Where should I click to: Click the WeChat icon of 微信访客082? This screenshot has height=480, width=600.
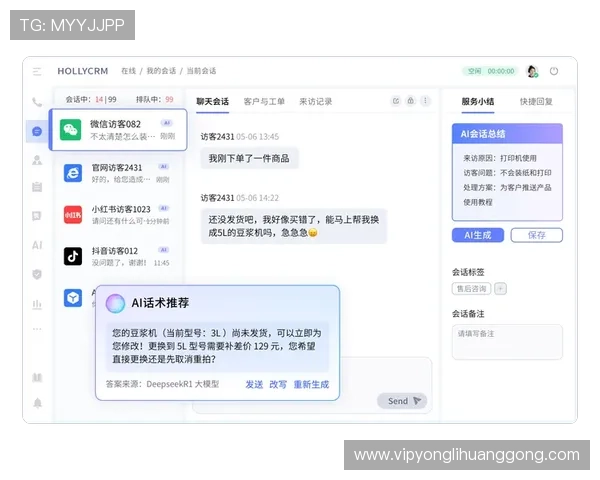point(70,130)
